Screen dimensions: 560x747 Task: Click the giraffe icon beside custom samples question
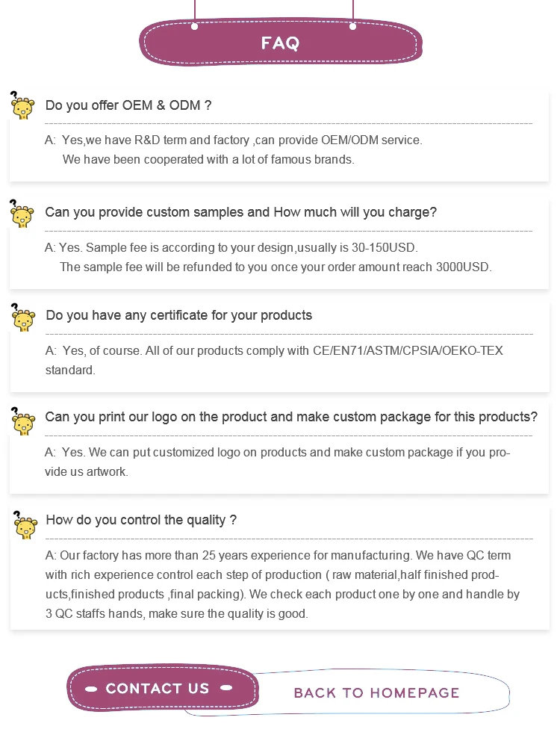22,214
